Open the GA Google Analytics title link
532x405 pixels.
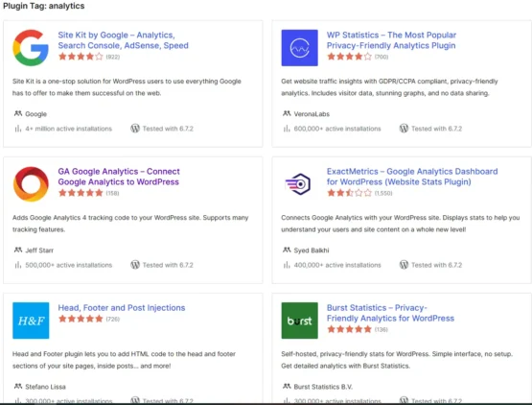pyautogui.click(x=119, y=177)
